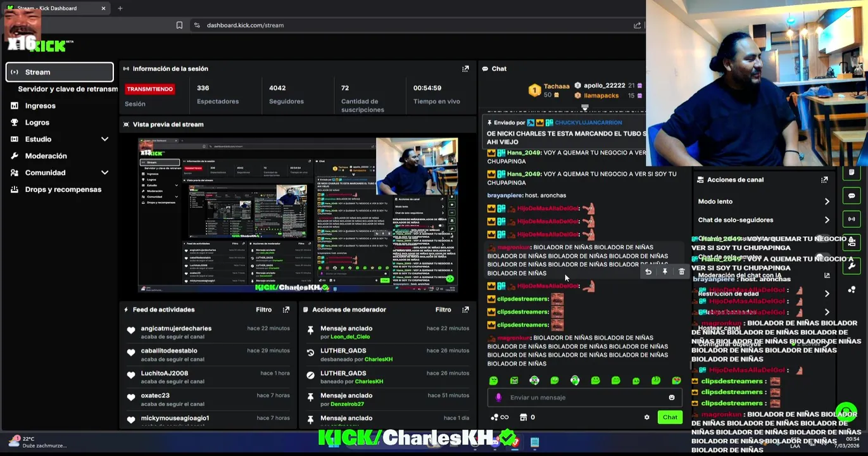The height and width of the screenshot is (456, 868).
Task: Click the broadcast signal icon in right column
Action: pos(852,219)
